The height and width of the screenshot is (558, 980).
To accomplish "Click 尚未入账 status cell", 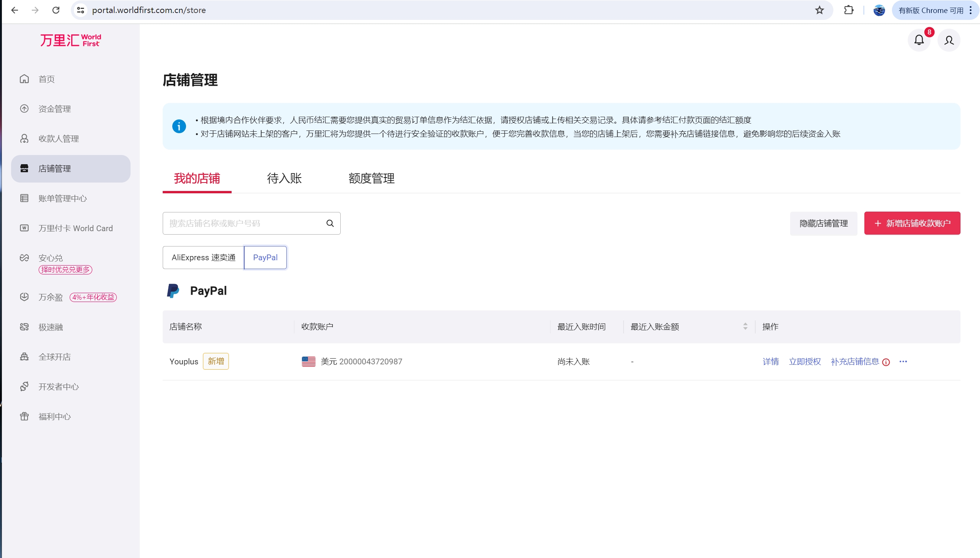I will click(x=574, y=362).
